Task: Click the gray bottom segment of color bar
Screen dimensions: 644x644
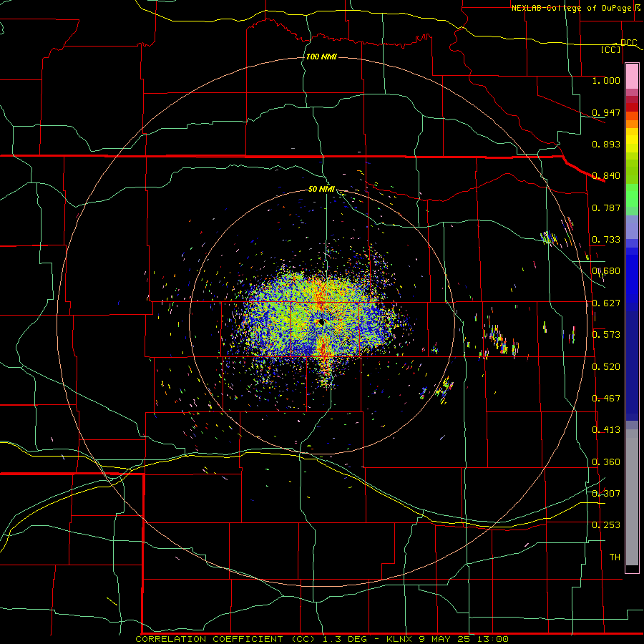Action: (632, 497)
